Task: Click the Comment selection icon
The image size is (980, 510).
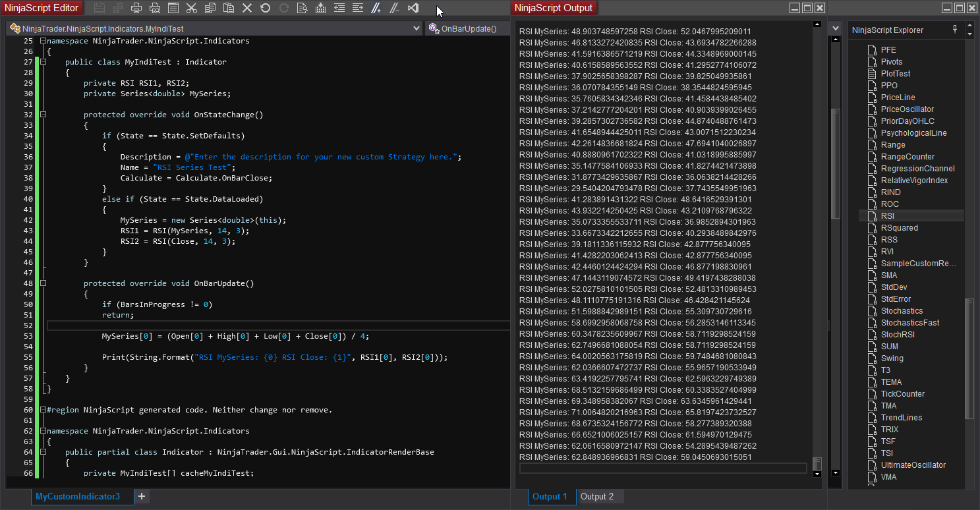Action: (376, 8)
